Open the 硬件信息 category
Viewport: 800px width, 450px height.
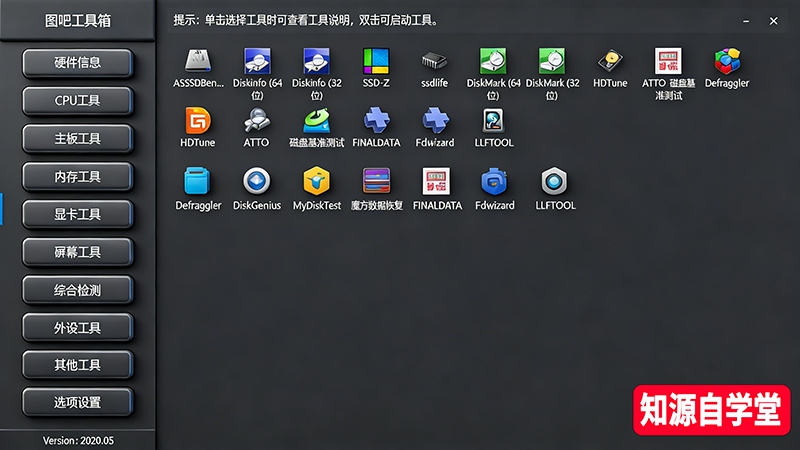click(78, 63)
